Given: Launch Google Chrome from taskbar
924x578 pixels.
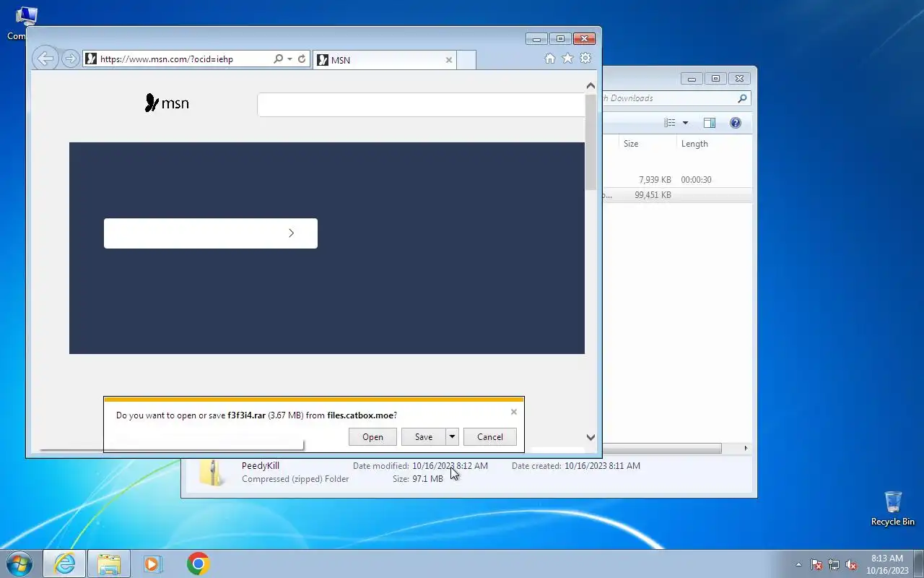Looking at the screenshot, I should (198, 564).
